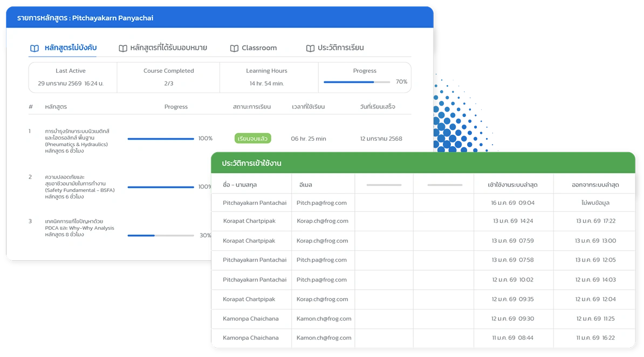The width and height of the screenshot is (644, 357).
Task: Switch to the Classroom tab
Action: point(259,48)
